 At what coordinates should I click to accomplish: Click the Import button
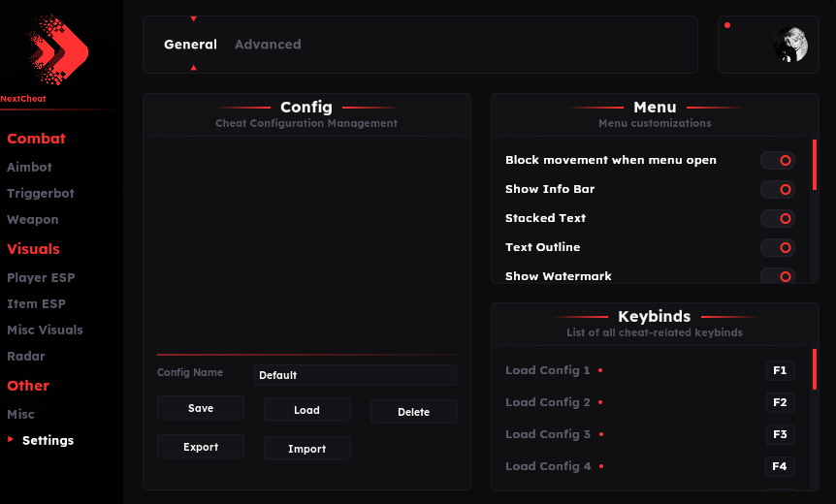(307, 448)
